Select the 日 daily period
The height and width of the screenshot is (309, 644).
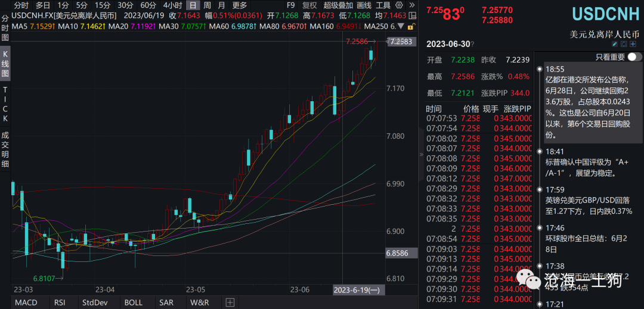click(193, 5)
